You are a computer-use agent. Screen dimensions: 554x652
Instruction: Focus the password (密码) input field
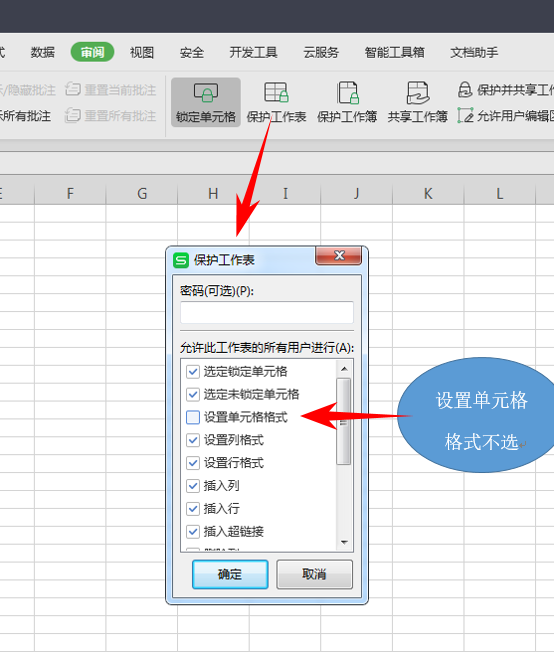267,312
